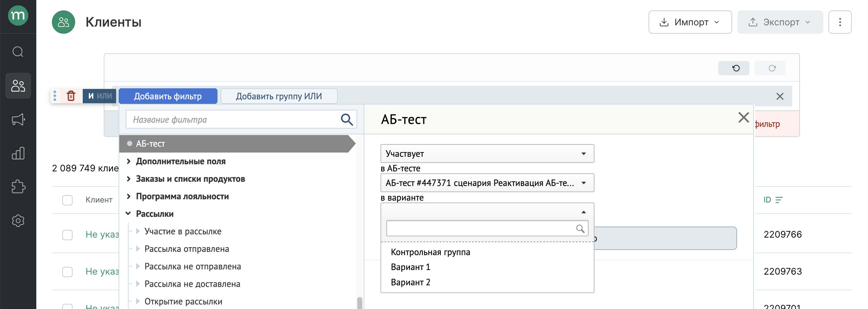Check the row with ID 2209763
Image resolution: width=868 pixels, height=309 pixels.
pos(67,272)
